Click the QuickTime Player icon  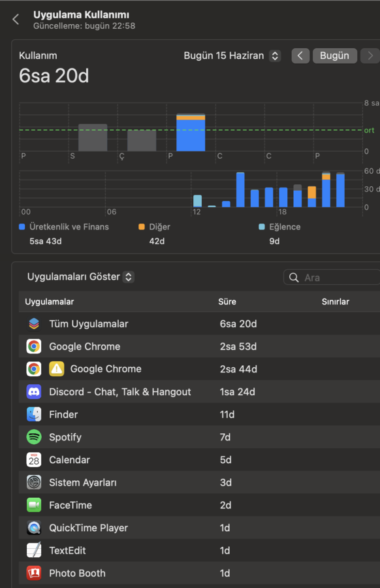[x=34, y=528]
